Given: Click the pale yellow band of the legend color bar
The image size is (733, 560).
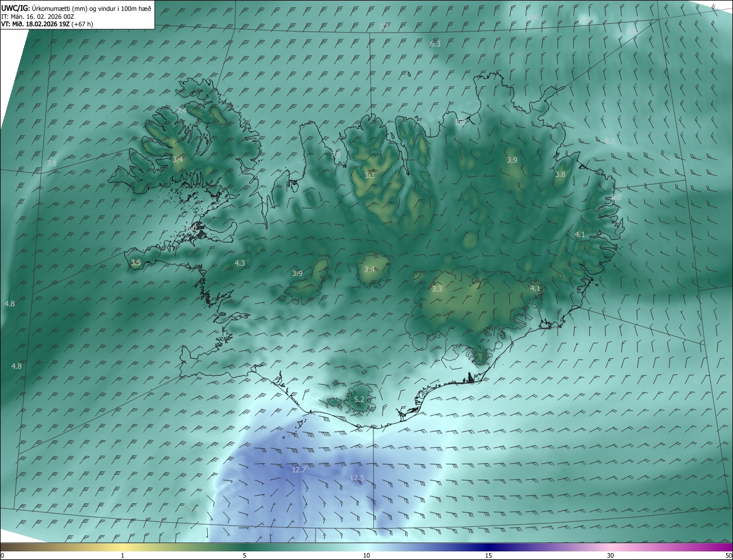Looking at the screenshot, I should point(123,547).
